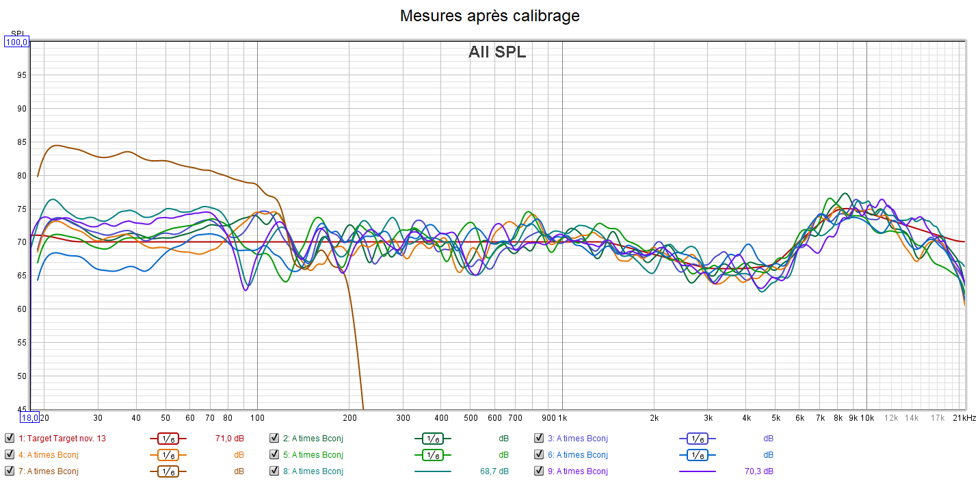Toggle the checkbox for trace 8
The image size is (980, 481).
point(274,471)
